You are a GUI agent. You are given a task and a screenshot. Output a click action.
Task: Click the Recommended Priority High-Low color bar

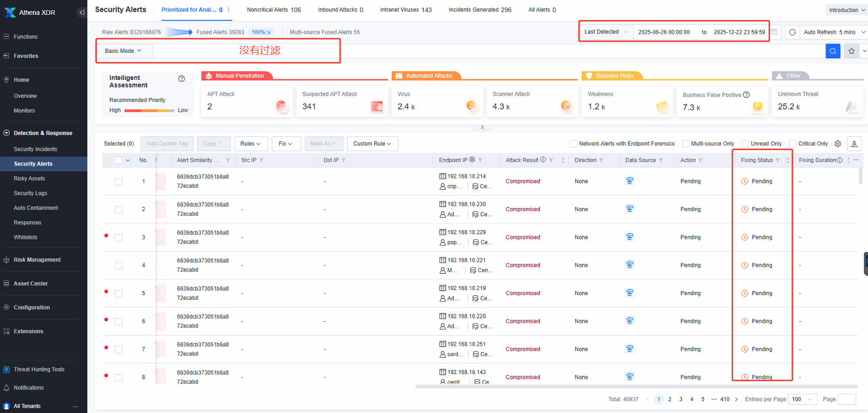point(149,110)
